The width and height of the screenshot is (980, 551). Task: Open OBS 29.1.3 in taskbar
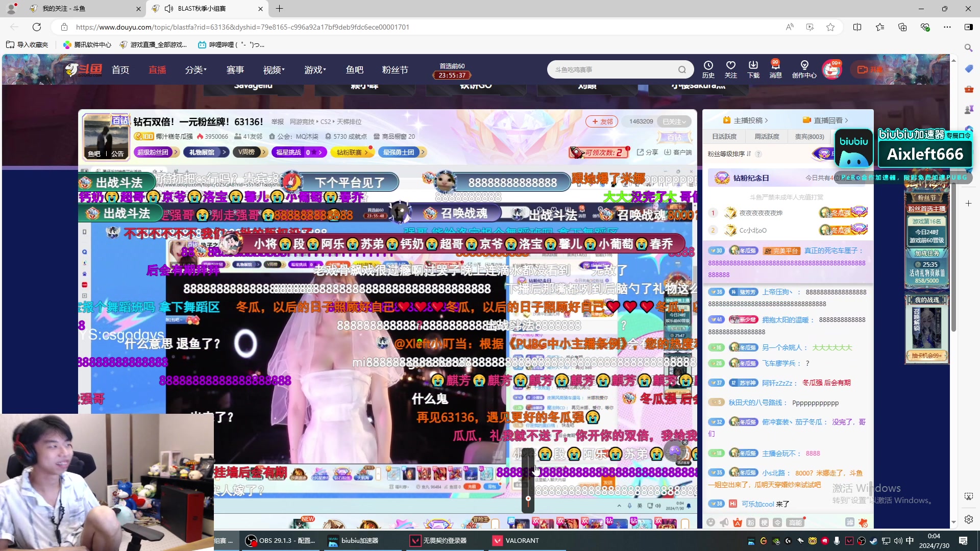point(280,541)
